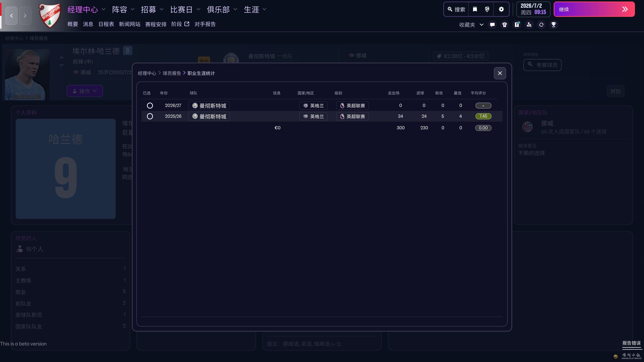Open the settings gear icon
This screenshot has width=644, height=362.
coord(501,9)
